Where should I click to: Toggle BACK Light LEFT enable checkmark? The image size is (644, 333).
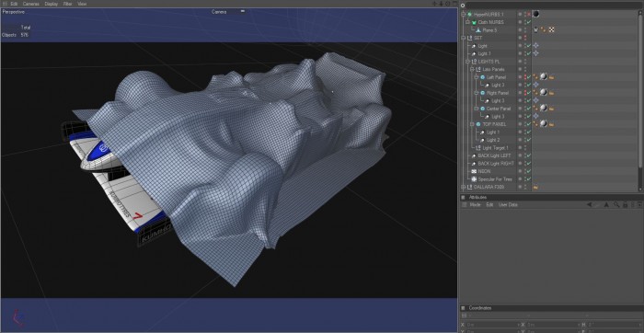pos(529,155)
